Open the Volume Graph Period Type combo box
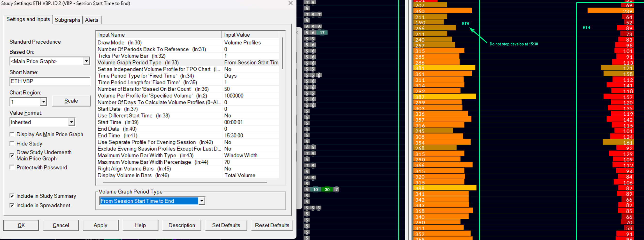 click(x=152, y=201)
